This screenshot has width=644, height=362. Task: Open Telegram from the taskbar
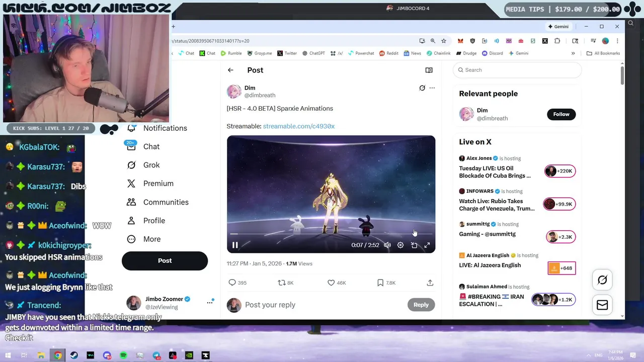156,355
